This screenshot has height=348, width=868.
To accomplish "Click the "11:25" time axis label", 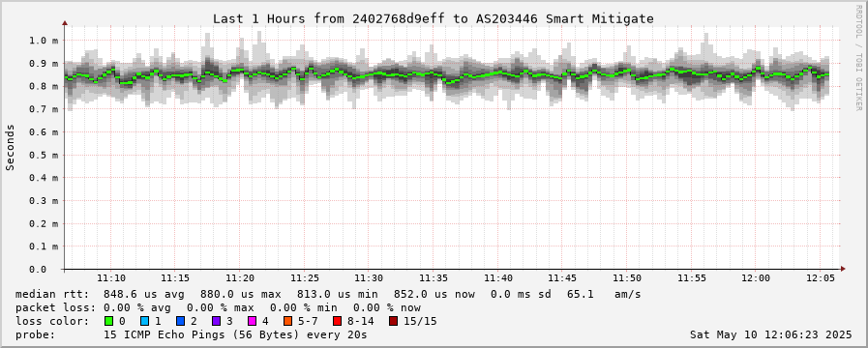I will pyautogui.click(x=305, y=278).
